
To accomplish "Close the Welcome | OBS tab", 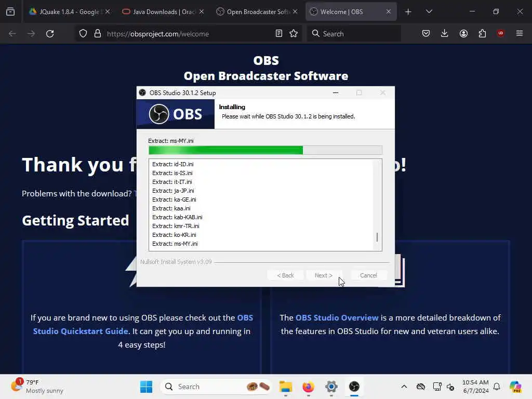I will [x=389, y=11].
